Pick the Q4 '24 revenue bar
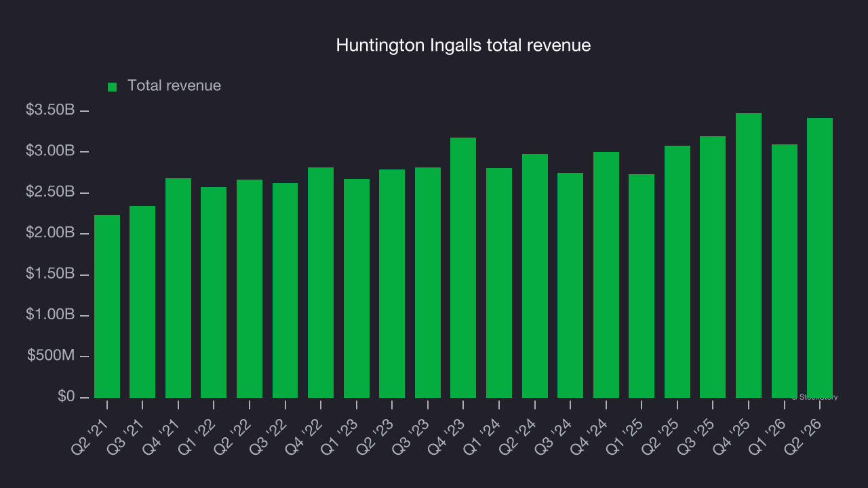The height and width of the screenshot is (488, 868). (x=606, y=274)
